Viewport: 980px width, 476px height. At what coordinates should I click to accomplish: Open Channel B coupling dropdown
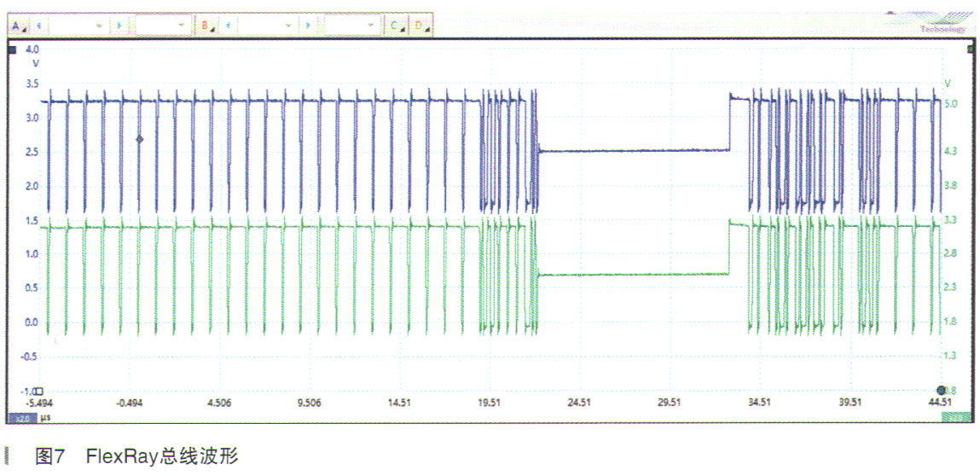coord(353,26)
